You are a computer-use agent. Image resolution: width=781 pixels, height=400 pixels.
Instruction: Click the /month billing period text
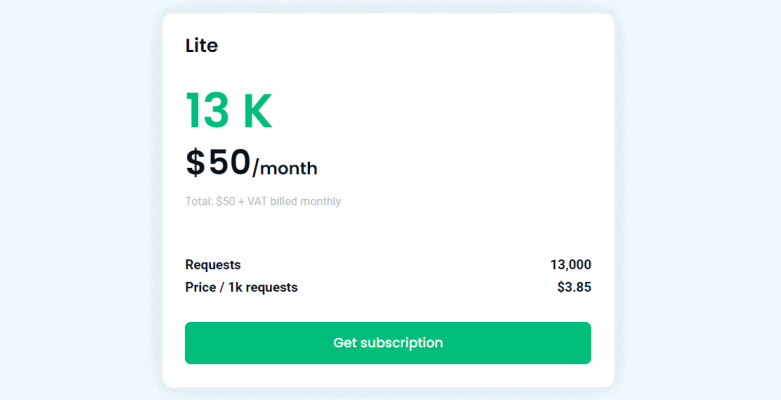pyautogui.click(x=285, y=168)
